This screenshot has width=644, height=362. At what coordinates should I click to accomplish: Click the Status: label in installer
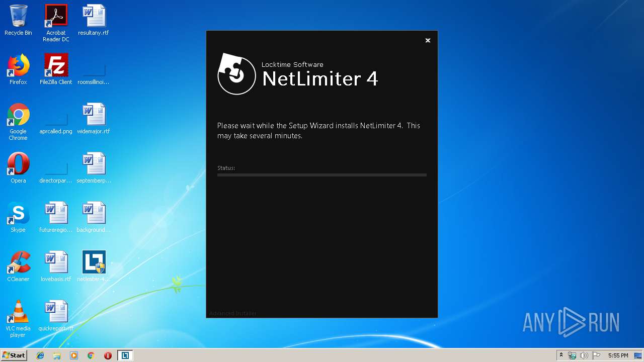tap(226, 168)
